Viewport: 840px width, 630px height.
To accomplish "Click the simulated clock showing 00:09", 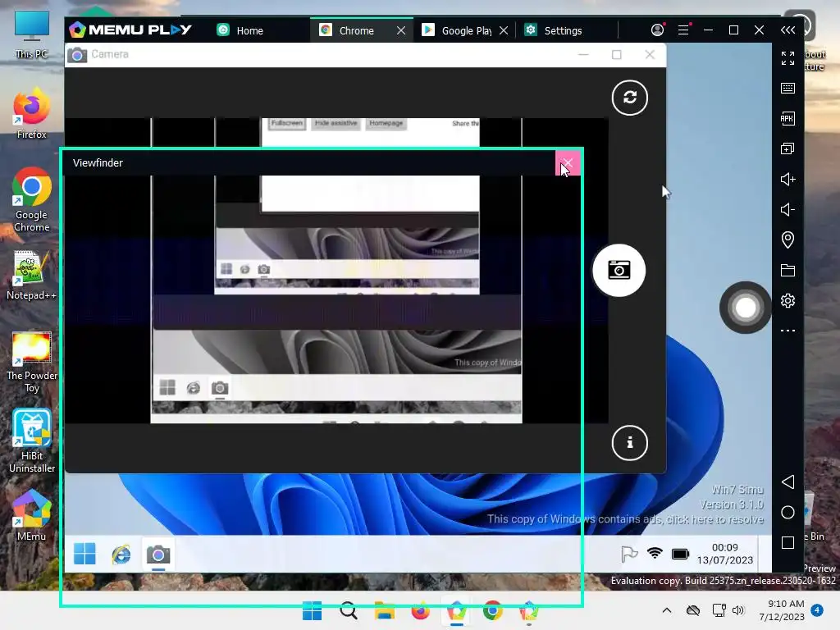I will coord(725,554).
